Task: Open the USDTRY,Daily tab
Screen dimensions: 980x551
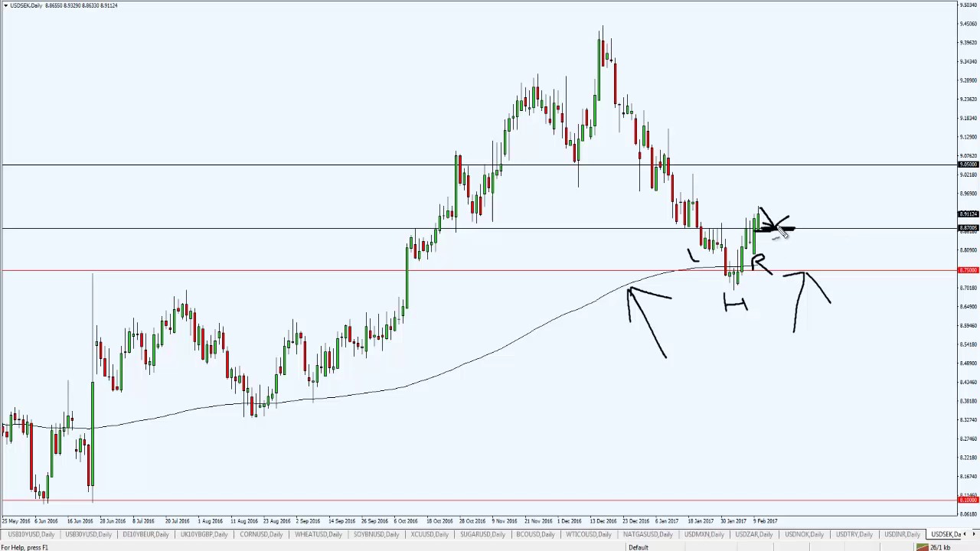Action: (854, 534)
